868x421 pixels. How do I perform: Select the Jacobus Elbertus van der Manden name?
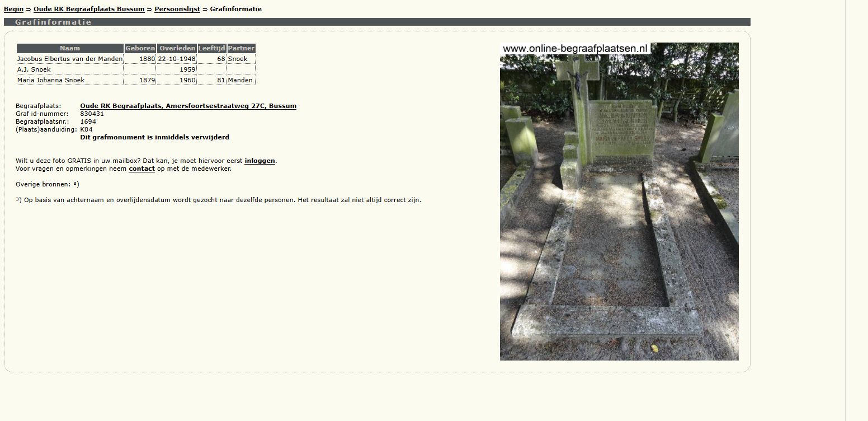(70, 59)
